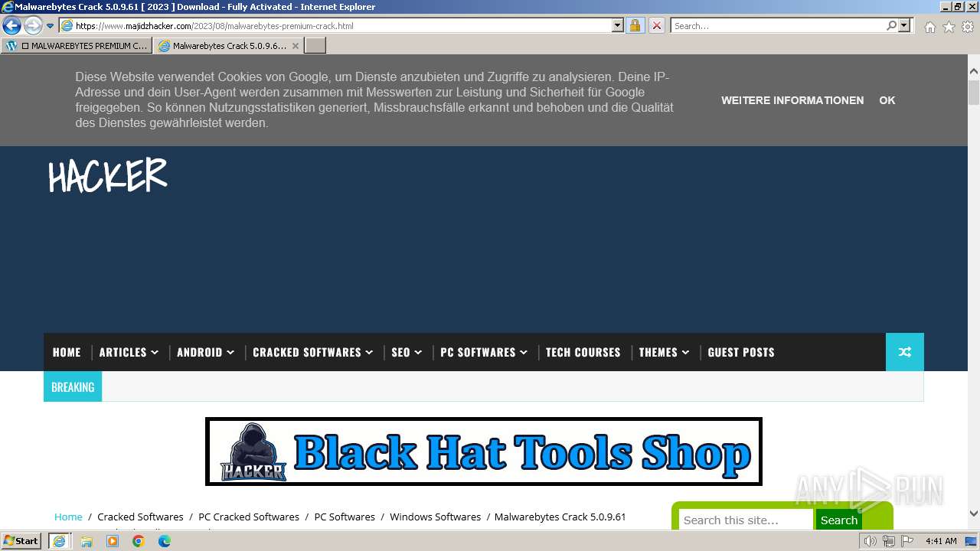Click the taskbar clock 4:41 AM
Image resolution: width=980 pixels, height=551 pixels.
coord(941,541)
